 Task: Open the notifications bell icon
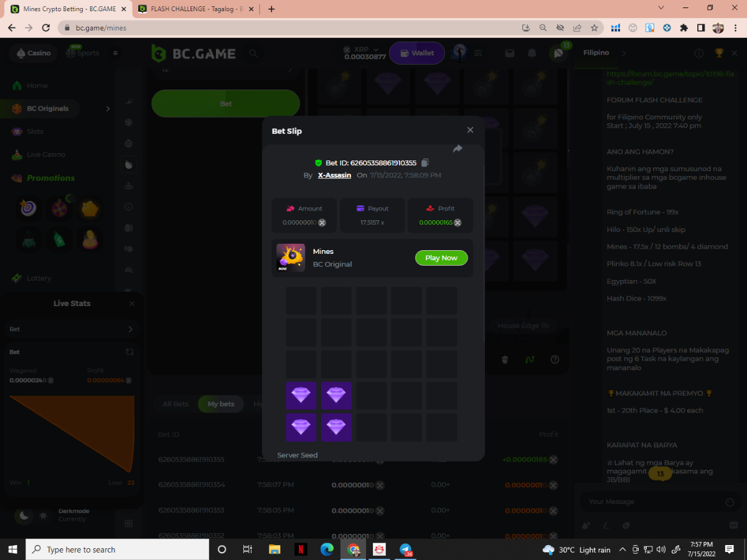coord(532,54)
